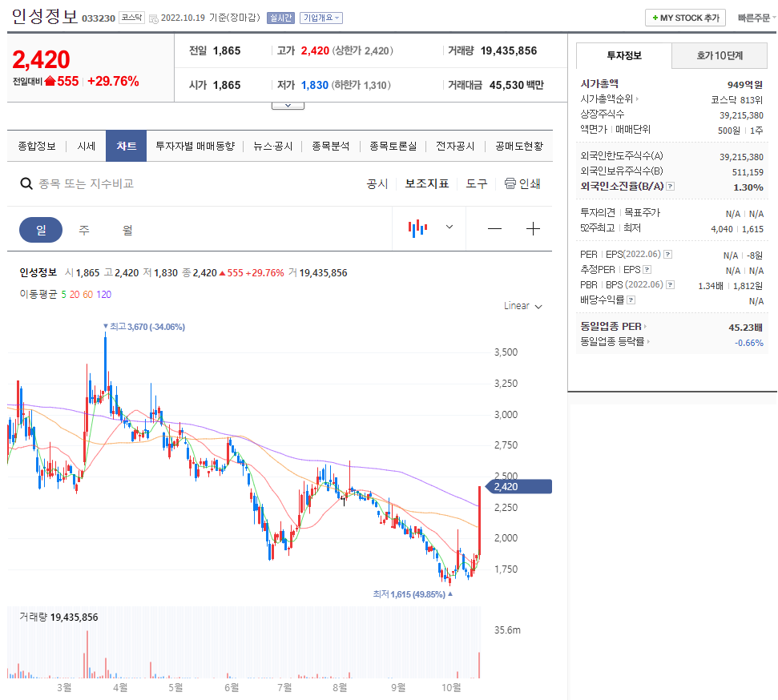Click MY STOCK 추가 button
The width and height of the screenshot is (778, 700).
685,18
